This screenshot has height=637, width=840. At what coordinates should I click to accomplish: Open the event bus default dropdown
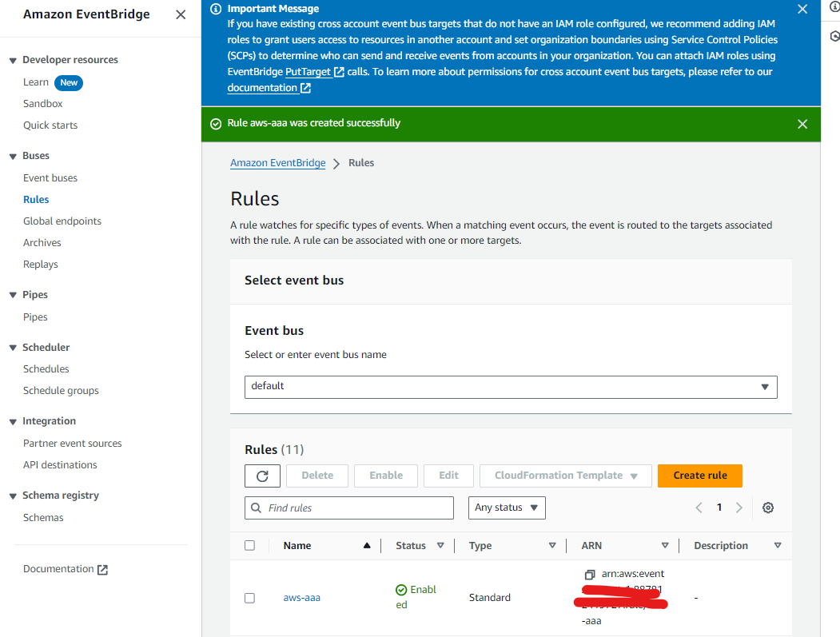[x=511, y=387]
